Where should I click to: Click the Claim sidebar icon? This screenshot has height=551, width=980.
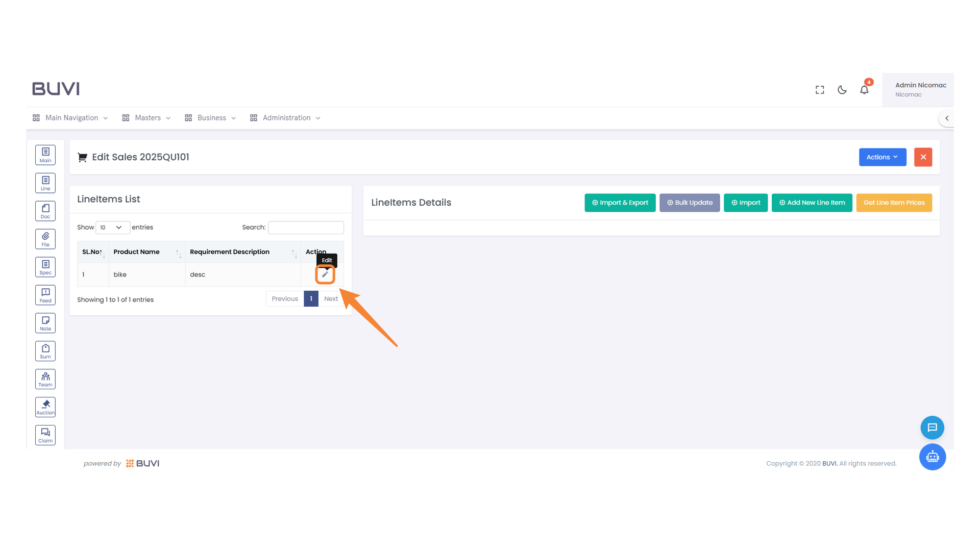click(x=45, y=435)
